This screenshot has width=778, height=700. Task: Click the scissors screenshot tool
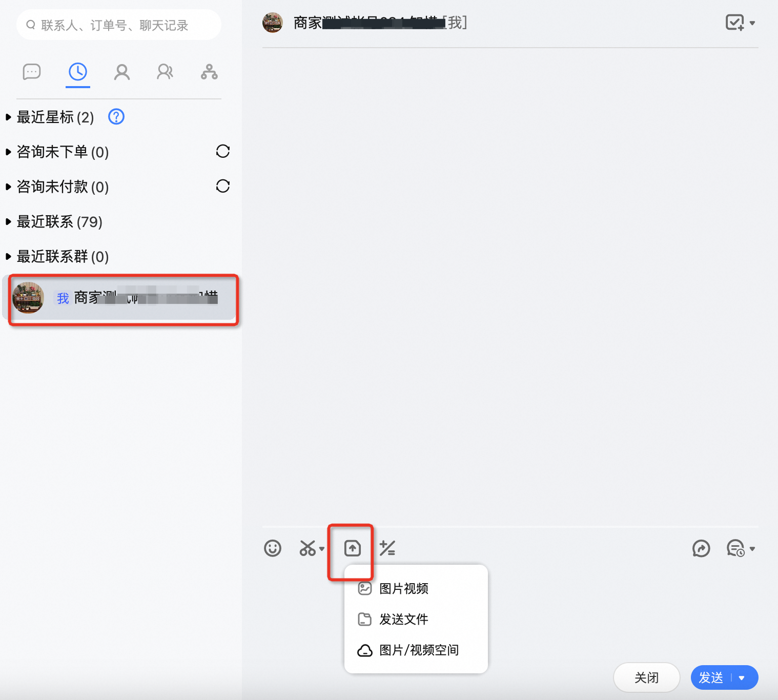308,548
